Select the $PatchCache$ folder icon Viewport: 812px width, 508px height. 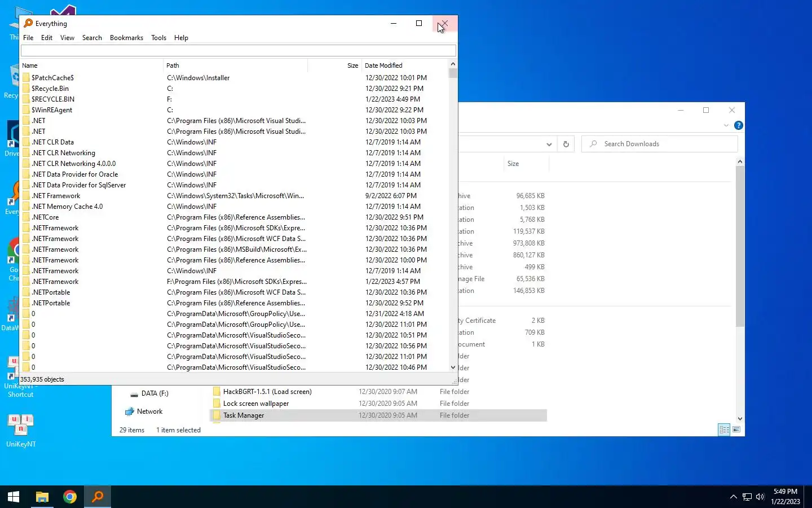[26, 78]
